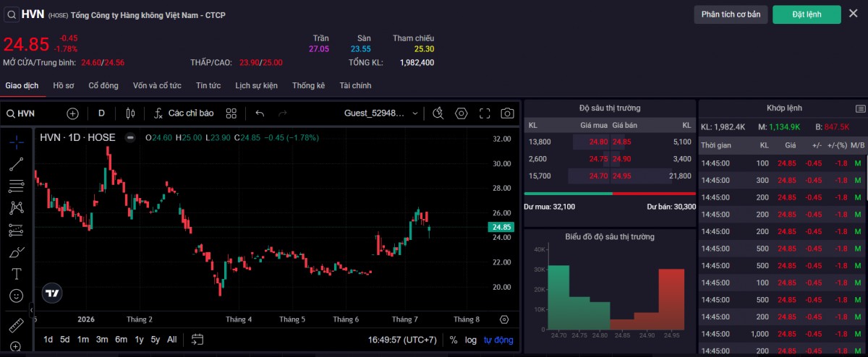
Task: Toggle log scale on price axis
Action: tap(471, 340)
